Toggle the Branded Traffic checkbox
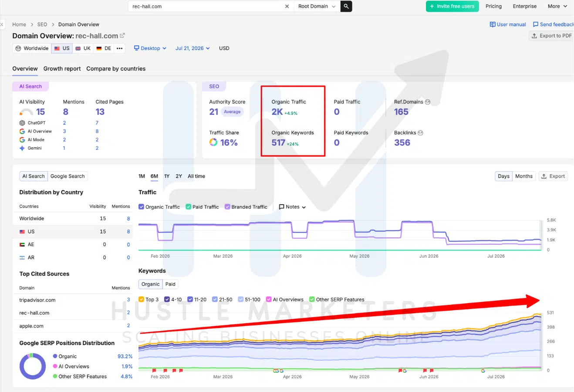 pyautogui.click(x=227, y=207)
